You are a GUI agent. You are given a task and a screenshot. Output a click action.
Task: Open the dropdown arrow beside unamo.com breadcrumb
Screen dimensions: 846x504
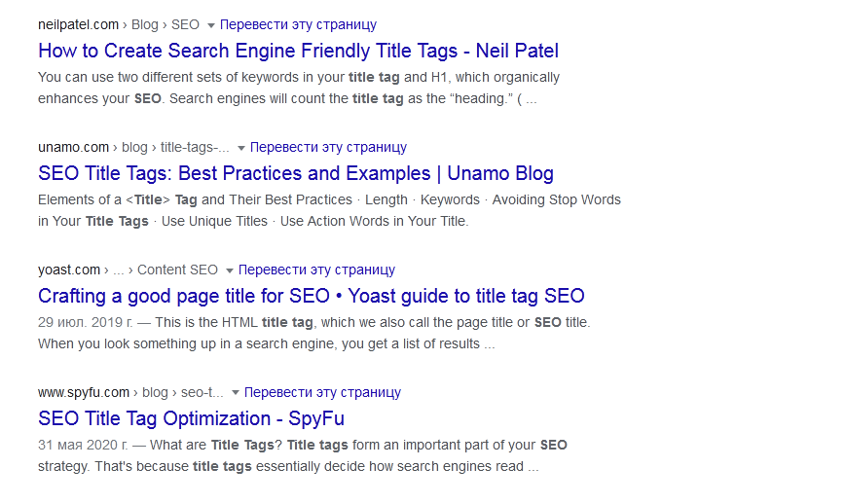(x=241, y=148)
